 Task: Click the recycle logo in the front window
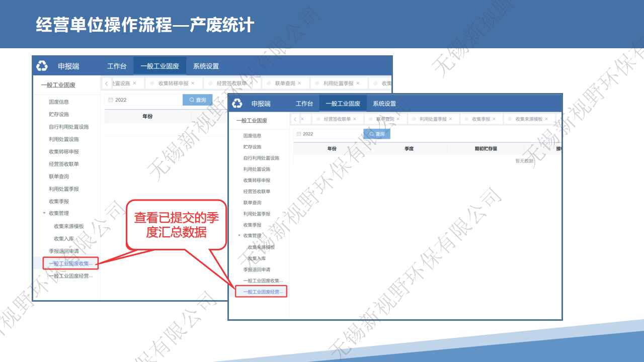click(237, 104)
